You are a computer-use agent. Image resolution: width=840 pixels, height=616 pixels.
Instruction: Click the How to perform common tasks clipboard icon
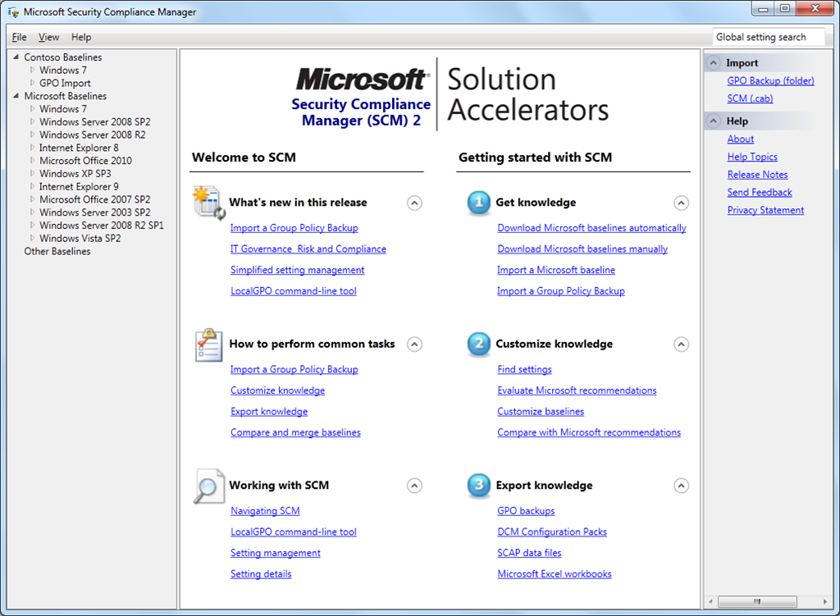208,345
